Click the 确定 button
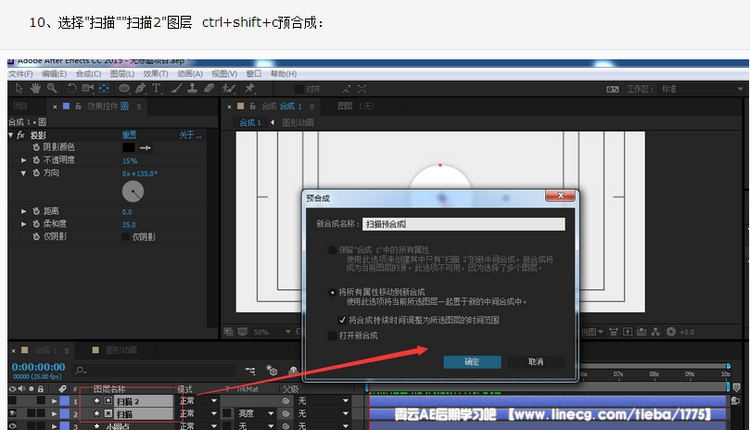This screenshot has width=750, height=430. (x=472, y=362)
